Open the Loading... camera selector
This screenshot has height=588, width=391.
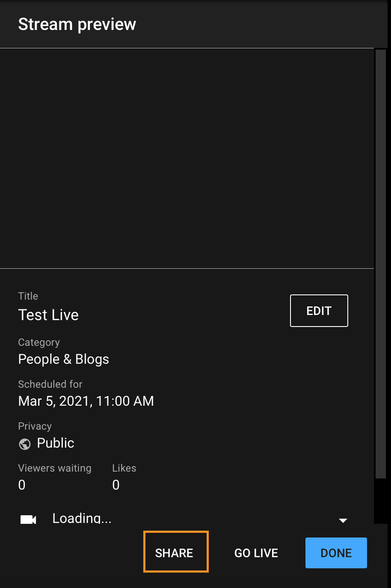[x=184, y=519]
